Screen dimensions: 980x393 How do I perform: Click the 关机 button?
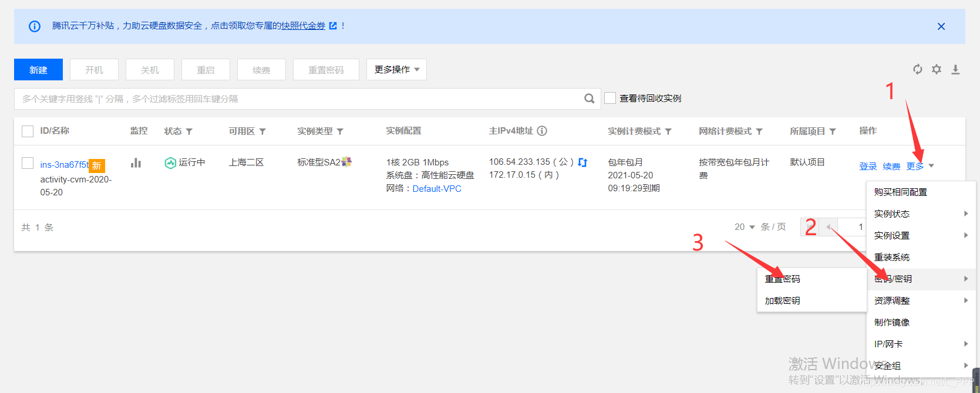tap(150, 69)
